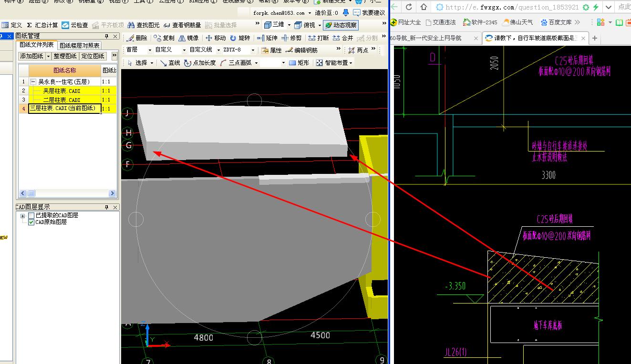
Task: Click the 定义 (Define) toolbar icon
Action: point(12,25)
